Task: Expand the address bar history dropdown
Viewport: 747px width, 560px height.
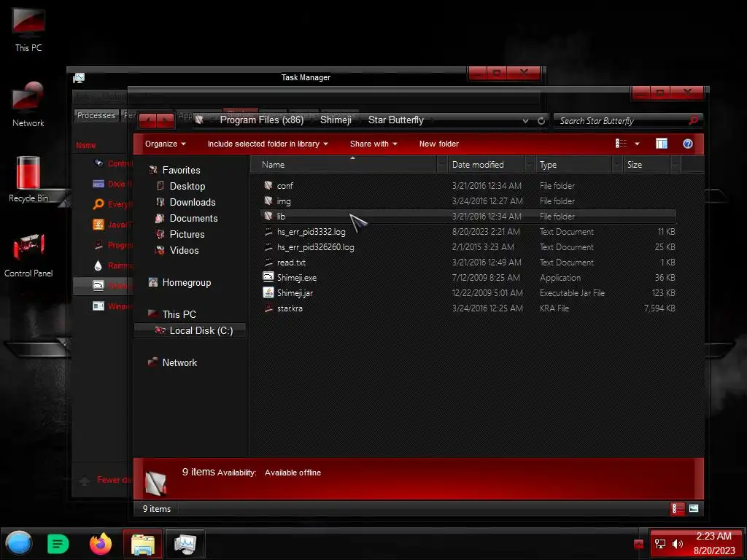Action: (x=525, y=120)
